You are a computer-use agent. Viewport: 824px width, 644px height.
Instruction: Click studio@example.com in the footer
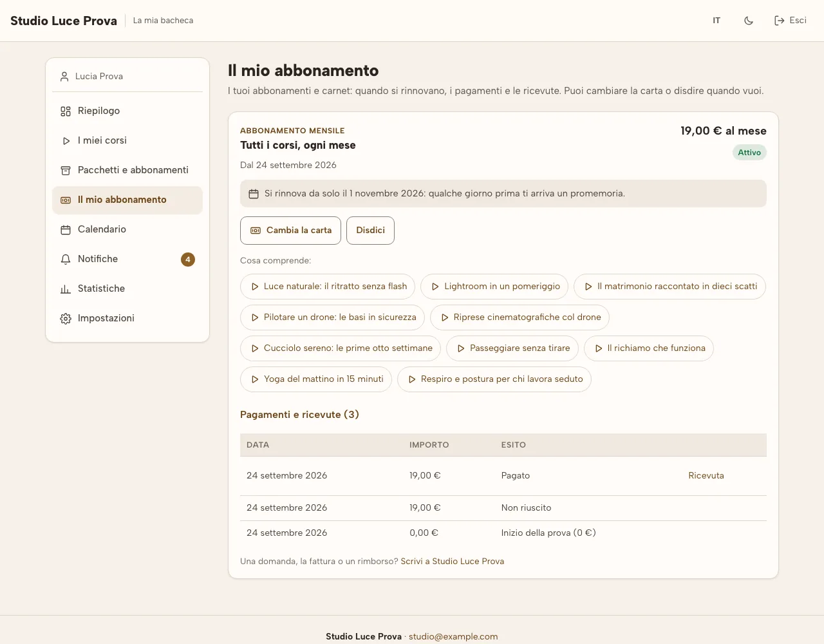pos(453,636)
